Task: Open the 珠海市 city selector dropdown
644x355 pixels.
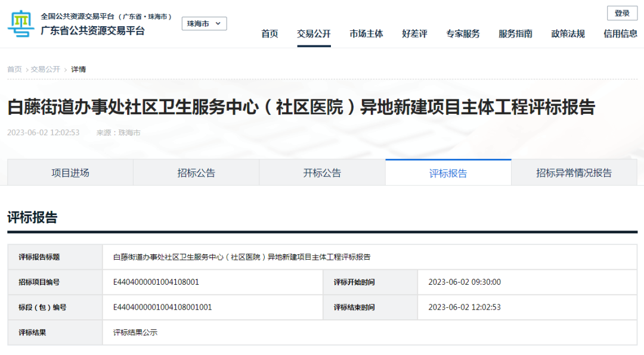Action: pyautogui.click(x=204, y=23)
